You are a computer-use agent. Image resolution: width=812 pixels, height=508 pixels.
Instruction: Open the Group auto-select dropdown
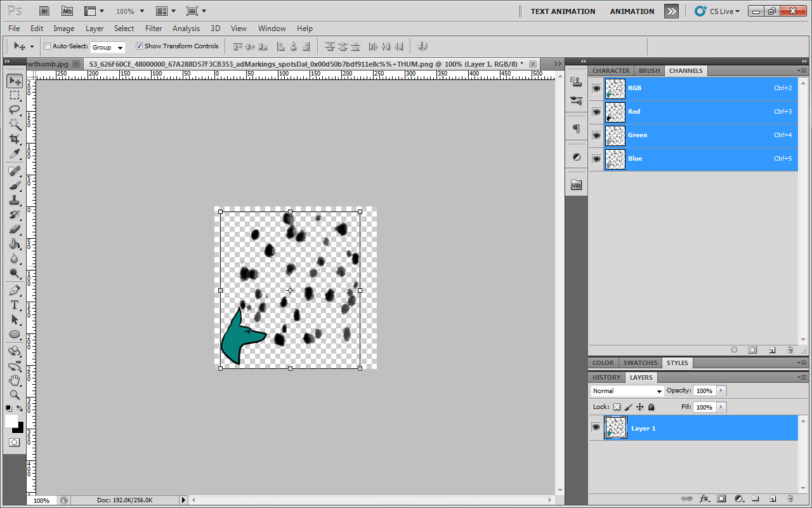108,47
